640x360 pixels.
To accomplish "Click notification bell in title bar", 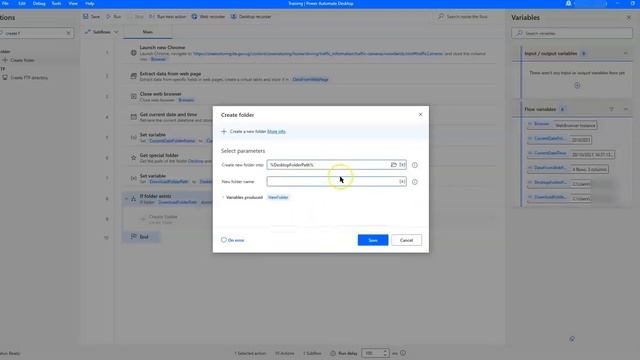I will [x=568, y=3].
